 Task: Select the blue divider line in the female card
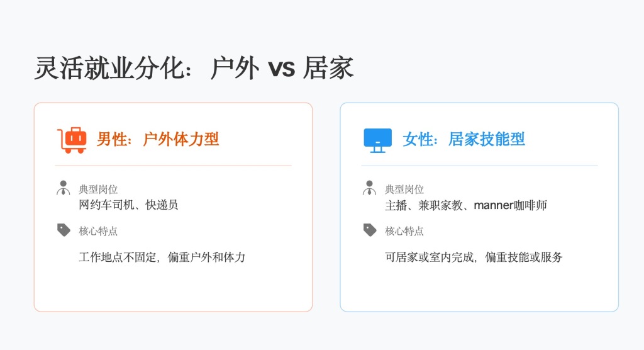[x=479, y=166]
